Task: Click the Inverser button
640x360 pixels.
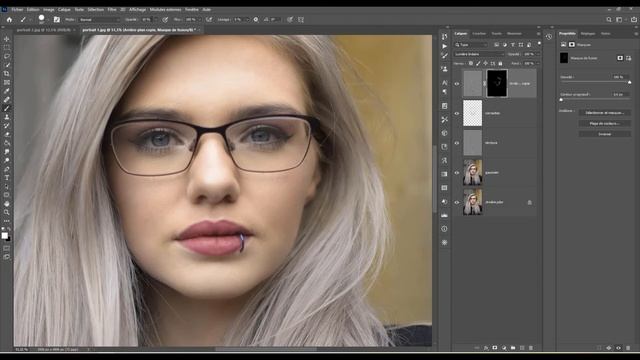Action: pos(604,134)
